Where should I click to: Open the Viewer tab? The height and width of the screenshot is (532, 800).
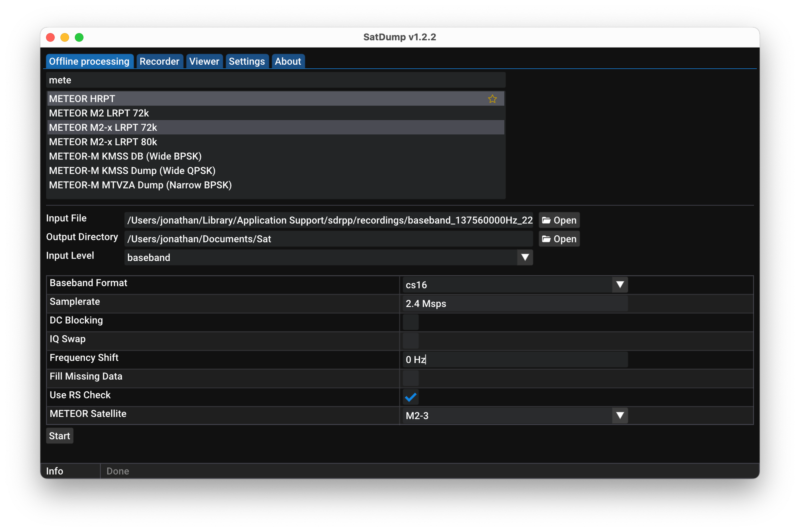coord(204,62)
